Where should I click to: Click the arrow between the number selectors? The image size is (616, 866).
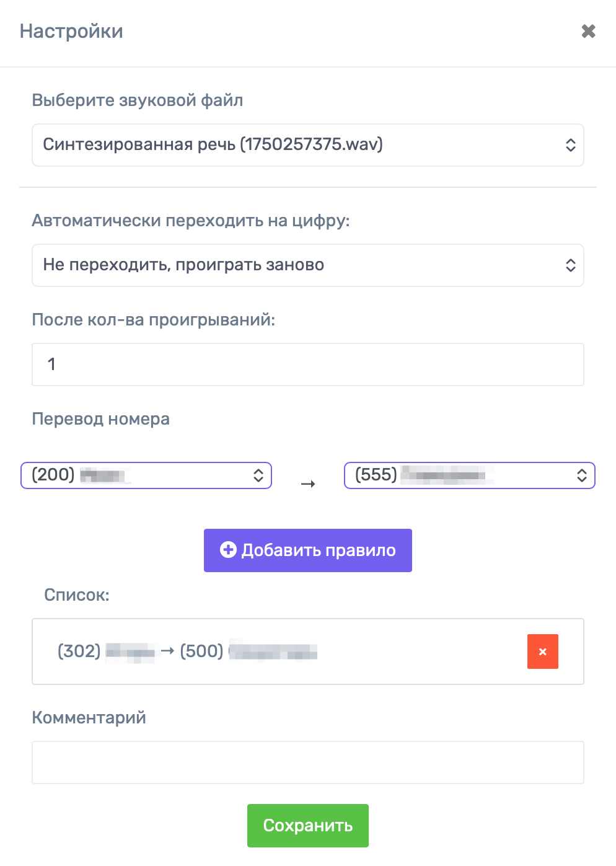[x=308, y=484]
